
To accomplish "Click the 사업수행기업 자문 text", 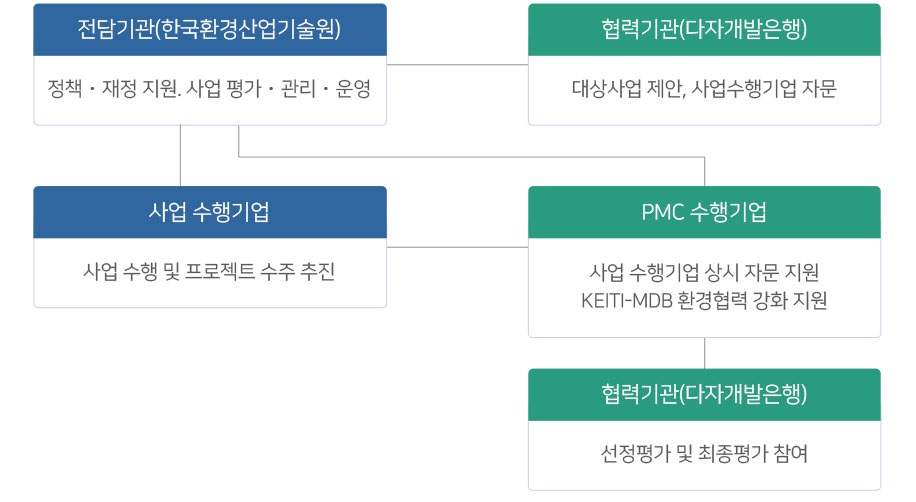I will pos(764,89).
